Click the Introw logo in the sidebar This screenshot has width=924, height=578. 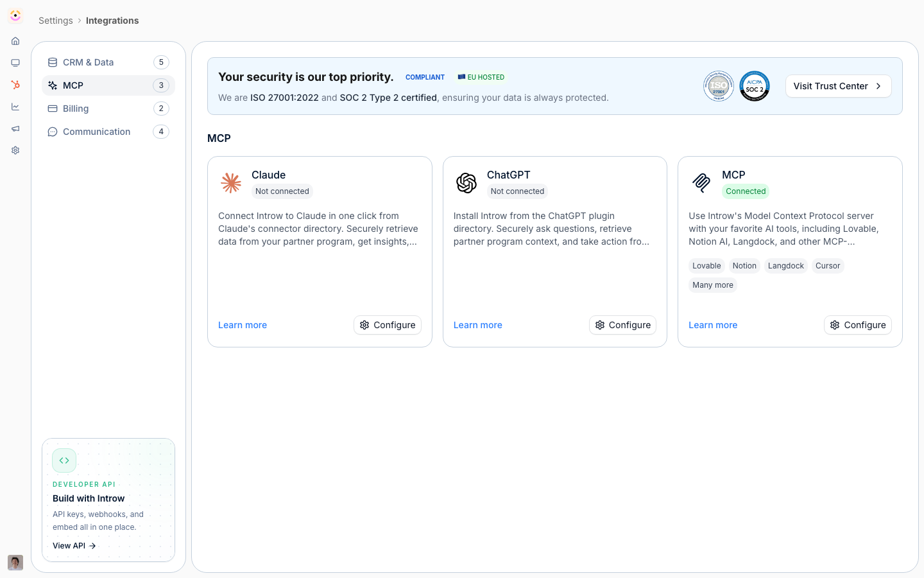(x=15, y=15)
